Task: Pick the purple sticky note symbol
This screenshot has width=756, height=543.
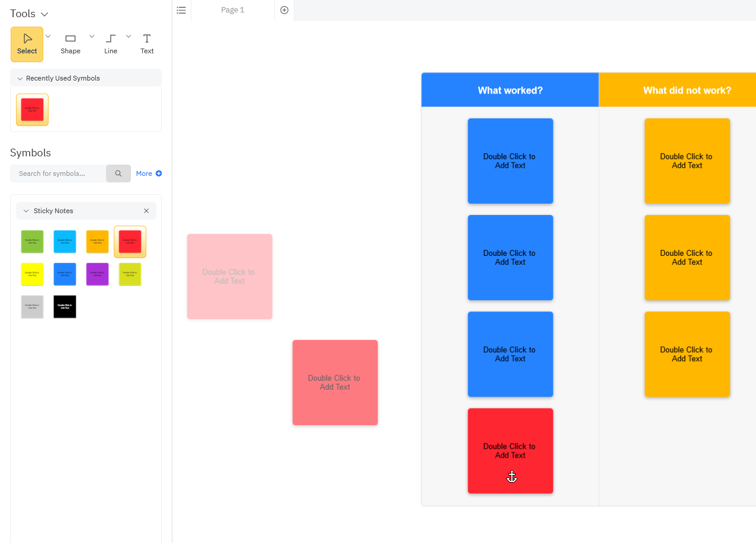Action: point(97,274)
